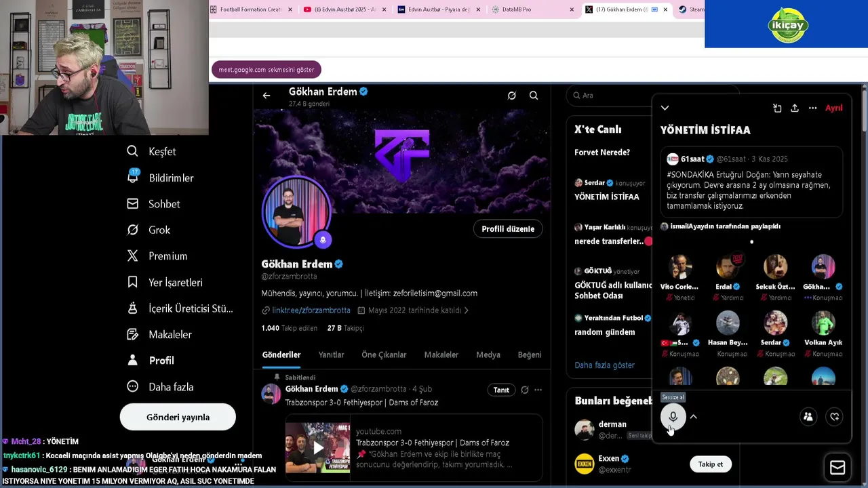The height and width of the screenshot is (488, 868).
Task: Click meet.google.com sekmesini göster pill
Action: pos(267,70)
